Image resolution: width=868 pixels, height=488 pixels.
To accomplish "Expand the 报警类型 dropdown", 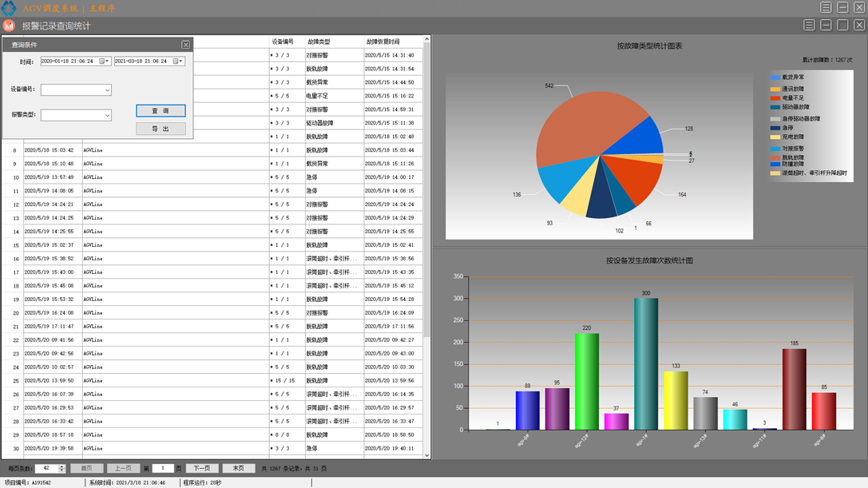I will tap(107, 116).
